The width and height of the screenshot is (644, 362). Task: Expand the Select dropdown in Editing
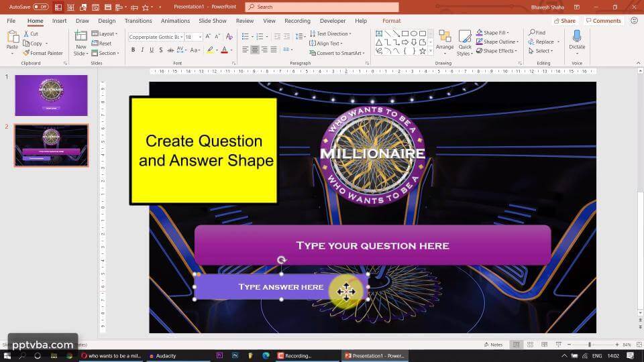point(541,51)
